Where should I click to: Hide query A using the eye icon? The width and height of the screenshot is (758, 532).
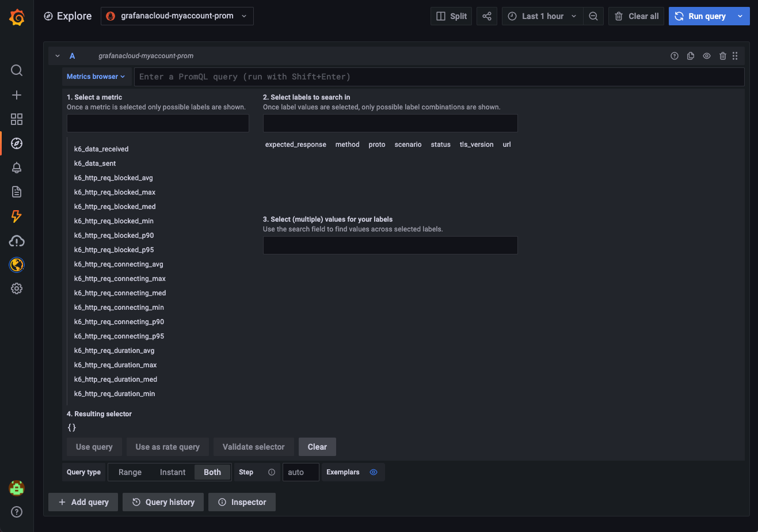click(706, 56)
